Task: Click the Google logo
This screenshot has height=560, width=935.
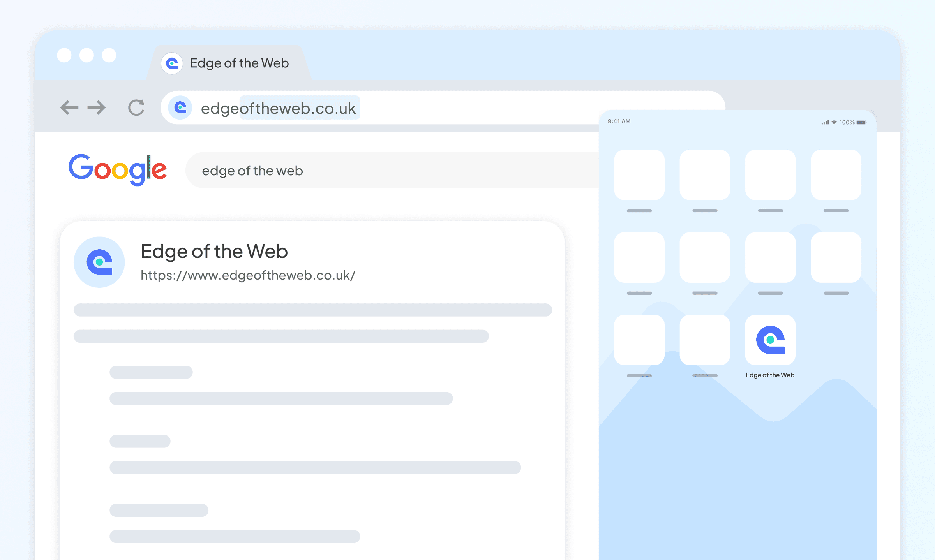Action: pyautogui.click(x=118, y=170)
